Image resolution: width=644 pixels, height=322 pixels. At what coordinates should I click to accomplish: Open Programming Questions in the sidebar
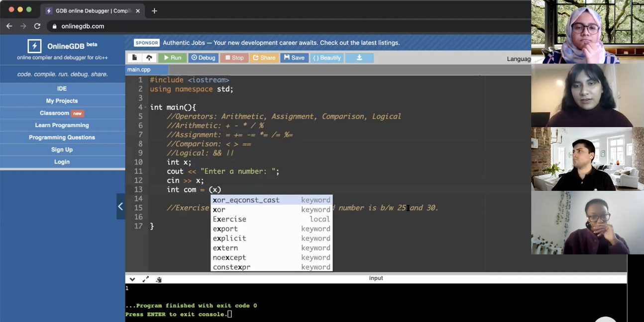(62, 138)
